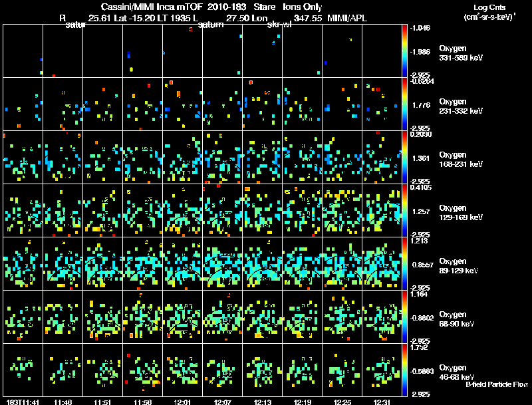
Task: Click the B-field Particle Flow legend text
Action: click(496, 384)
